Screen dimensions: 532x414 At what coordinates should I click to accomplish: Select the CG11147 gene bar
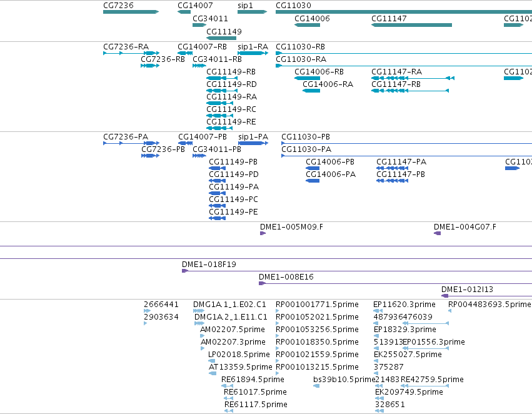(411, 25)
